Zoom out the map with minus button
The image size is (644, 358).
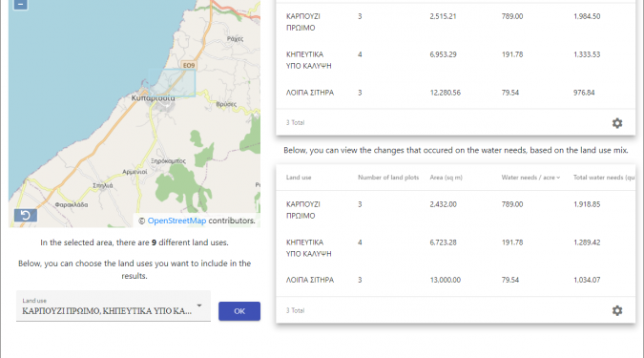tap(21, 5)
